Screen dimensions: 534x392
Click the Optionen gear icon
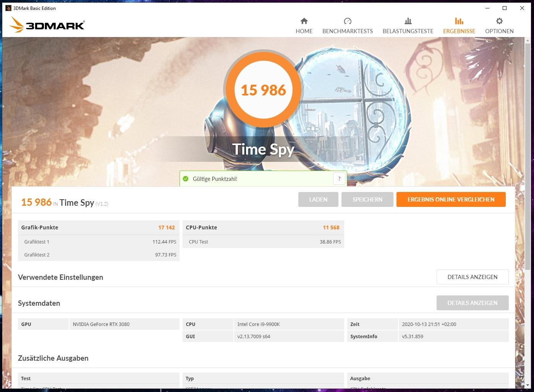499,21
